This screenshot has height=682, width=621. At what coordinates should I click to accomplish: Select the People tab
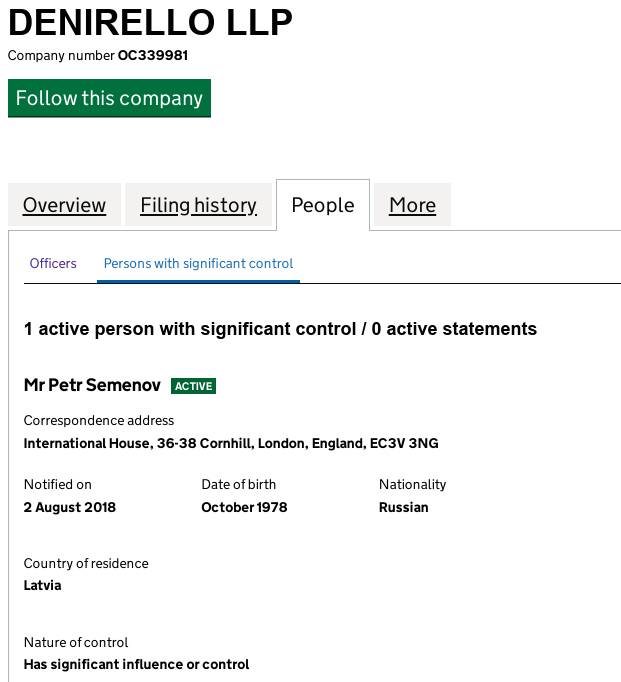point(322,205)
